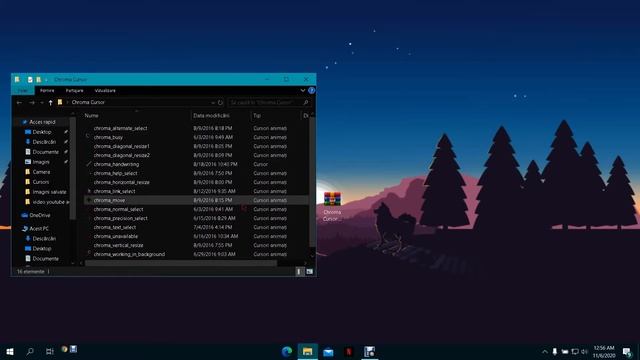This screenshot has width=640, height=360.
Task: Open Desktop under Acces rapid
Action: pos(42,132)
